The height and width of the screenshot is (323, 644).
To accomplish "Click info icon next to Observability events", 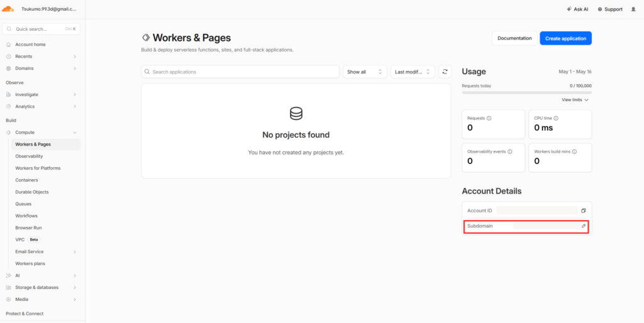I will tap(509, 151).
